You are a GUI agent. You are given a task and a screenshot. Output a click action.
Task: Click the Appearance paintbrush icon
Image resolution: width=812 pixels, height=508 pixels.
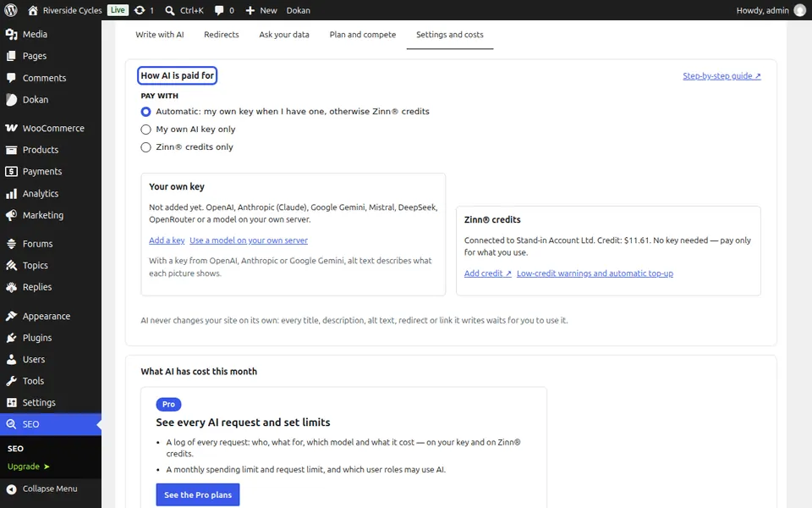click(x=11, y=316)
